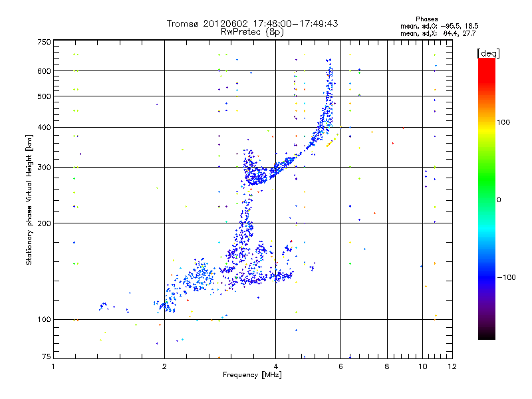The image size is (532, 399).
Task: Click y-axis tick label '750'
Action: pyautogui.click(x=44, y=42)
